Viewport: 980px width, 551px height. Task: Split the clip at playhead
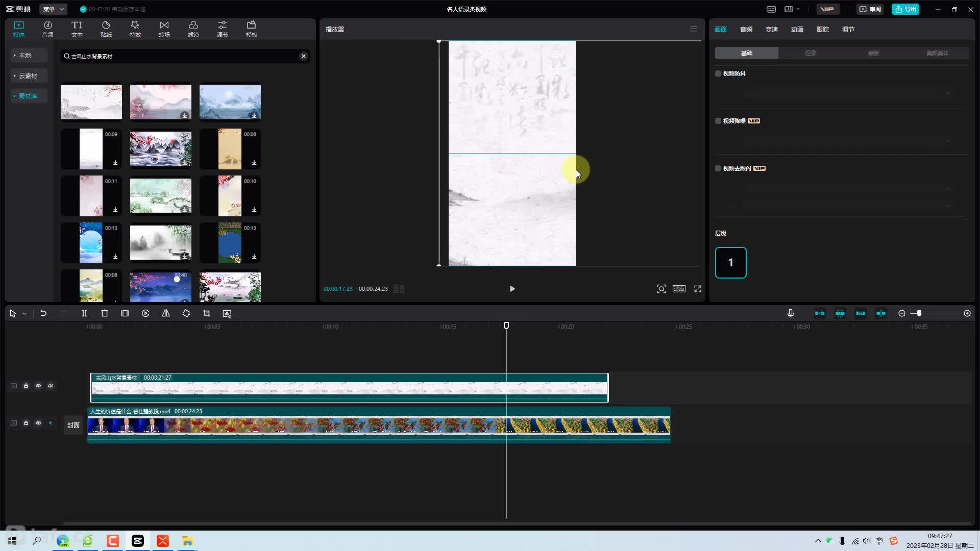click(84, 313)
